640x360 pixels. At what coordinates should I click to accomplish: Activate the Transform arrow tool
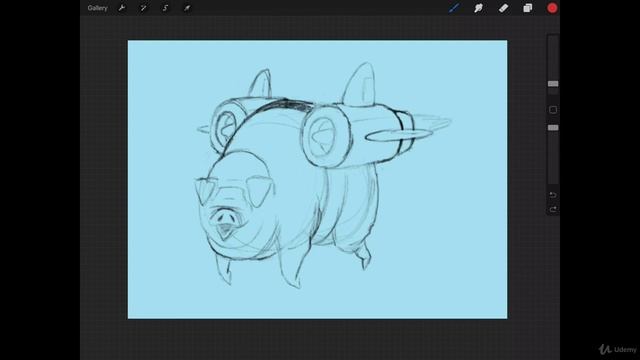[187, 8]
